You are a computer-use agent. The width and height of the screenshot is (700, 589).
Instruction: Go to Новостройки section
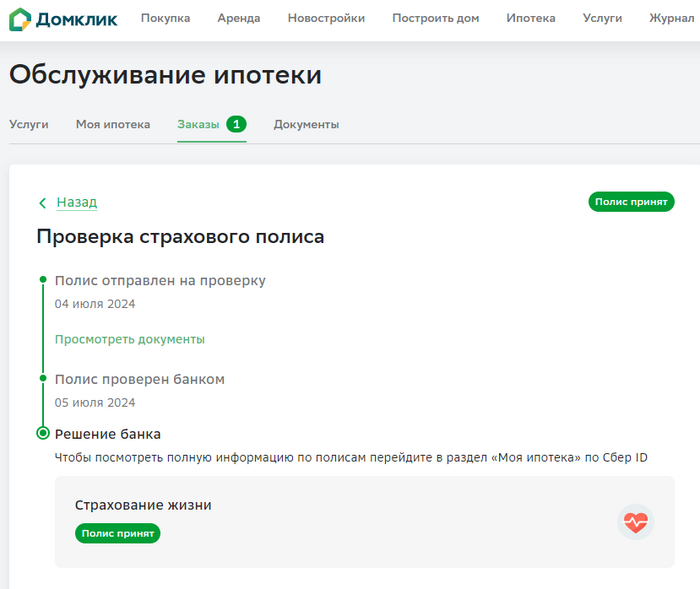click(x=326, y=18)
